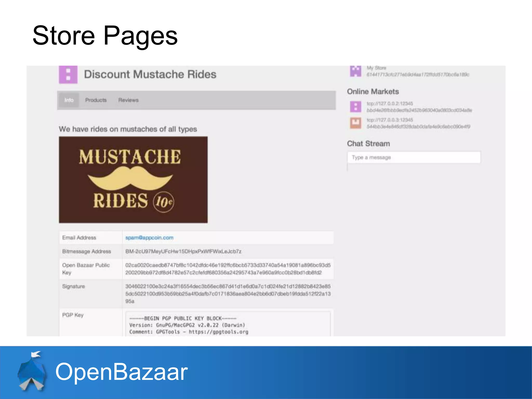
Task: Click inside the PGP public key block text box
Action: [x=228, y=324]
